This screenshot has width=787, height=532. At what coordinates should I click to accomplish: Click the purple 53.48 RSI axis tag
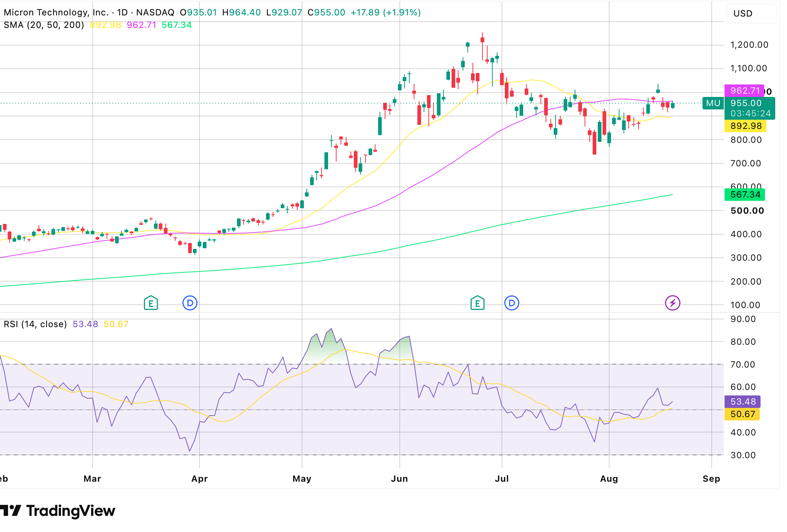[x=742, y=402]
